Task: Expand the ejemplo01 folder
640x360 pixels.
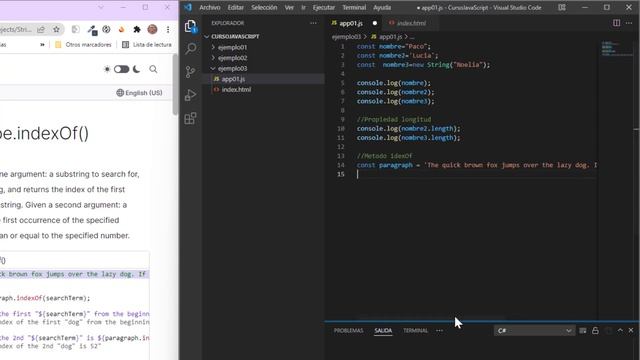Action: point(232,47)
